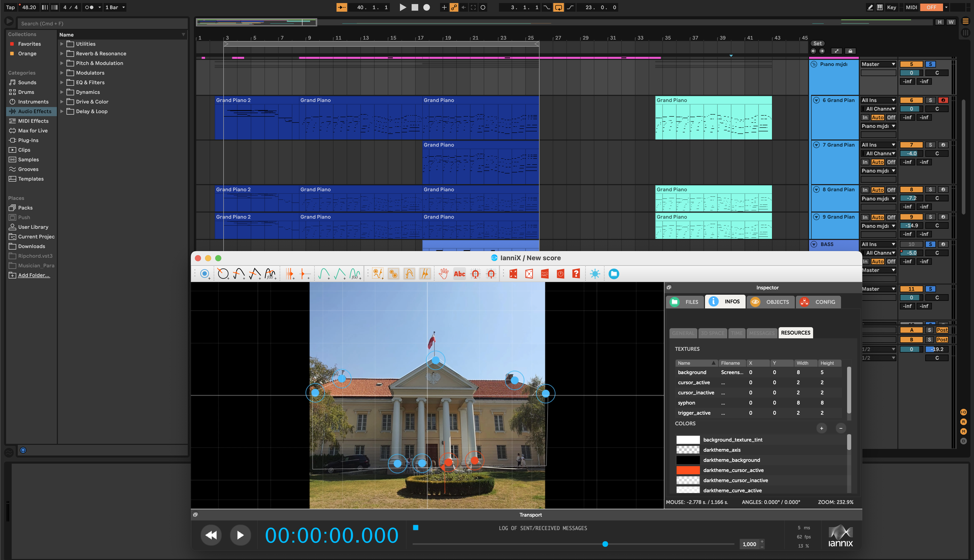Expand the Reverb & Resonance folder
This screenshot has width=974, height=560.
click(x=62, y=54)
